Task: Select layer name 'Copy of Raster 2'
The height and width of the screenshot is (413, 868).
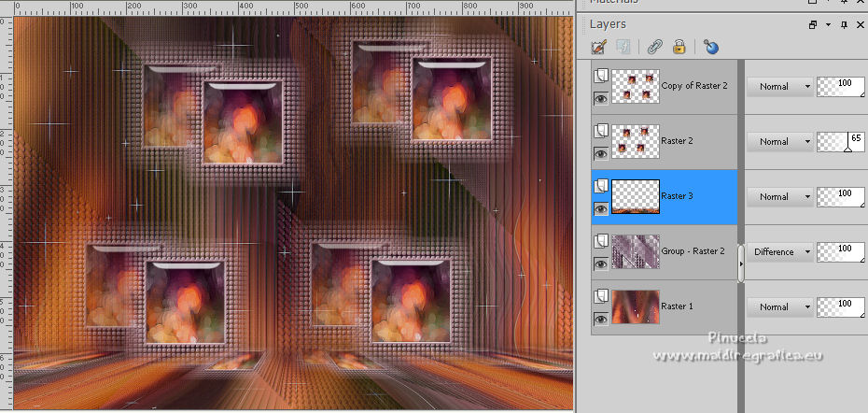Action: (694, 86)
